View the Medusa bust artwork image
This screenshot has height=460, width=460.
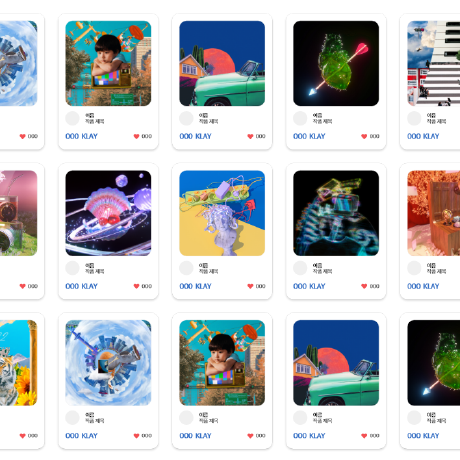[222, 213]
